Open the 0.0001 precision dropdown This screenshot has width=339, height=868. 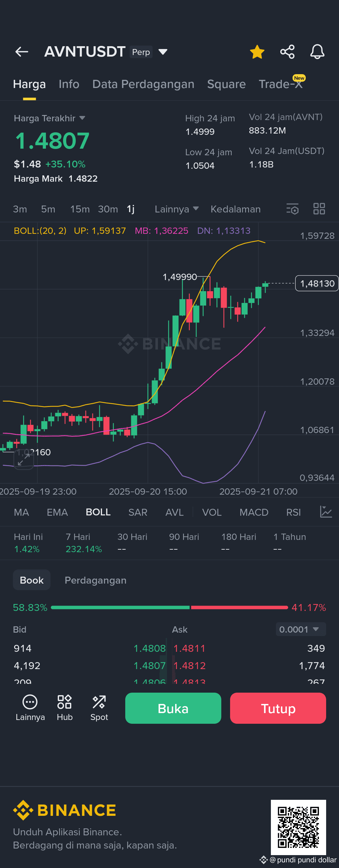[x=301, y=629]
